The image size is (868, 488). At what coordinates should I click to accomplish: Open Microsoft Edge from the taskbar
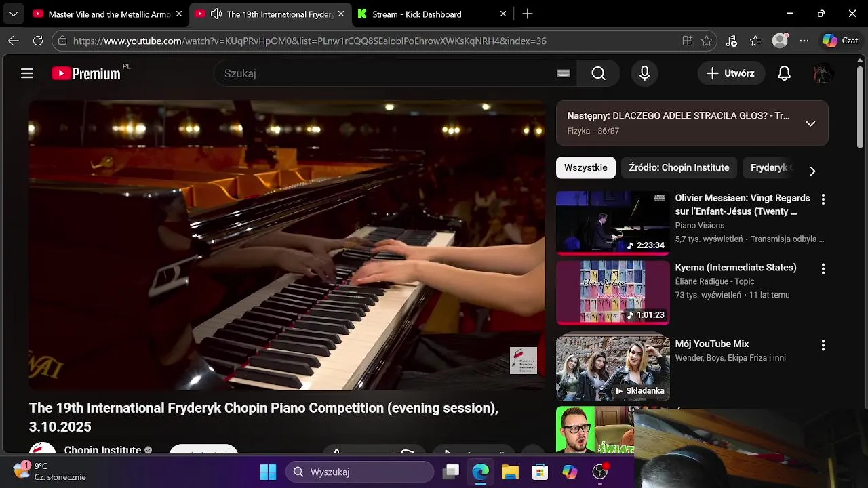click(481, 472)
